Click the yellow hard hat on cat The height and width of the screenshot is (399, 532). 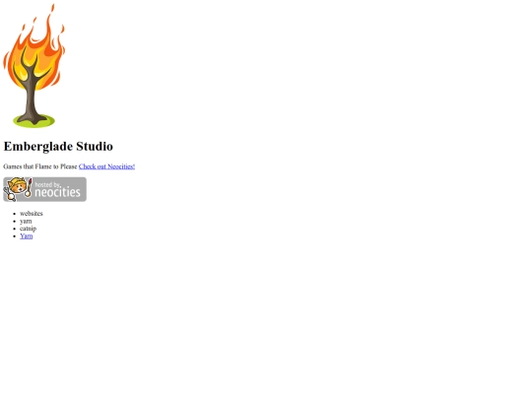tap(17, 180)
